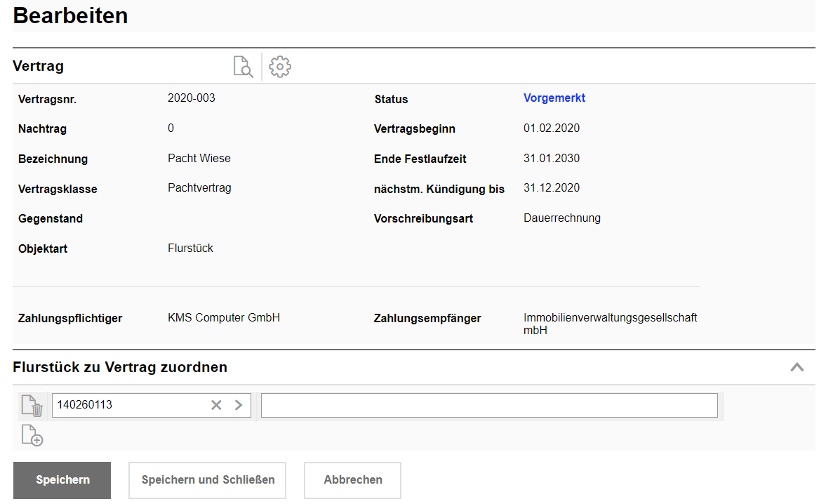This screenshot has width=819, height=504.
Task: Open the settings gear in the Vertrag section
Action: coord(279,67)
